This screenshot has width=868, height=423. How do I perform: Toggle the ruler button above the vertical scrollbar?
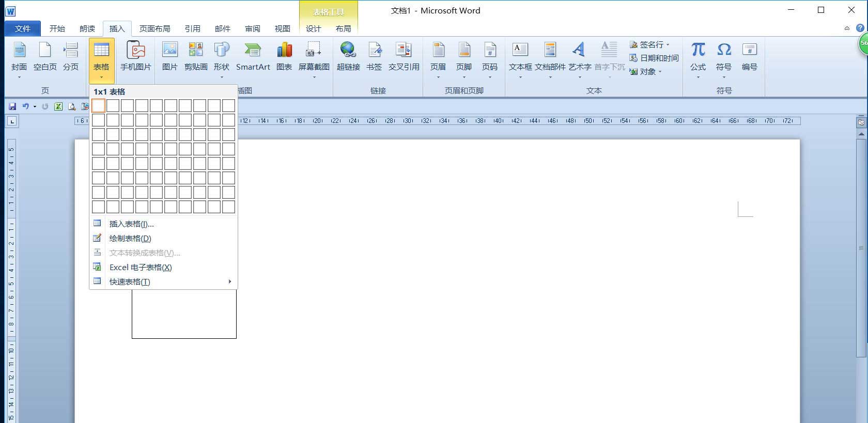pyautogui.click(x=861, y=122)
